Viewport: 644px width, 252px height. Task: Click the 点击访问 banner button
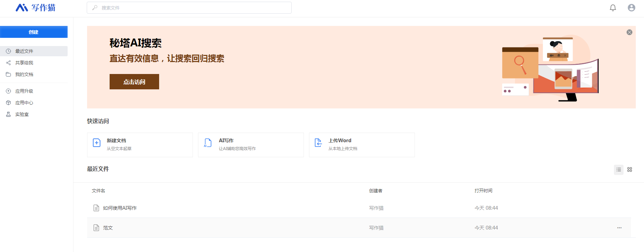click(134, 82)
